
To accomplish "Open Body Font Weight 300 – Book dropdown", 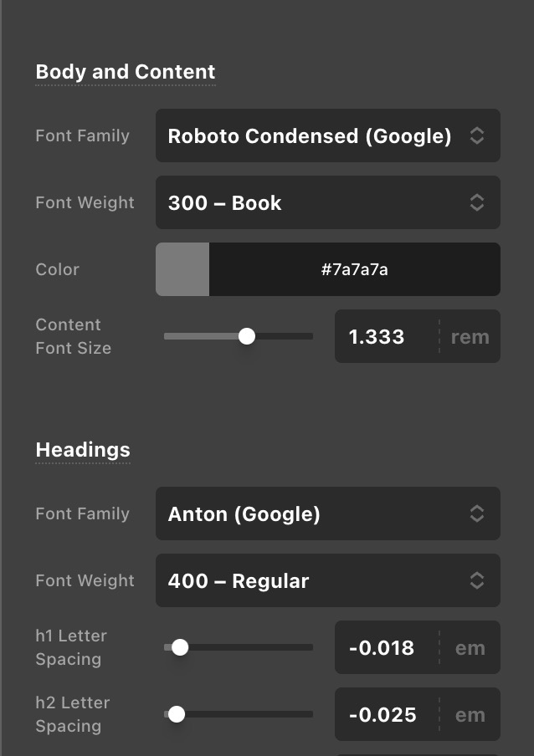I will (310, 202).
